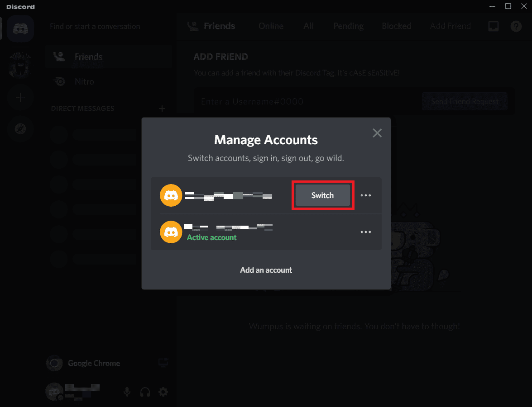Click the Friends header icon

[x=193, y=26]
